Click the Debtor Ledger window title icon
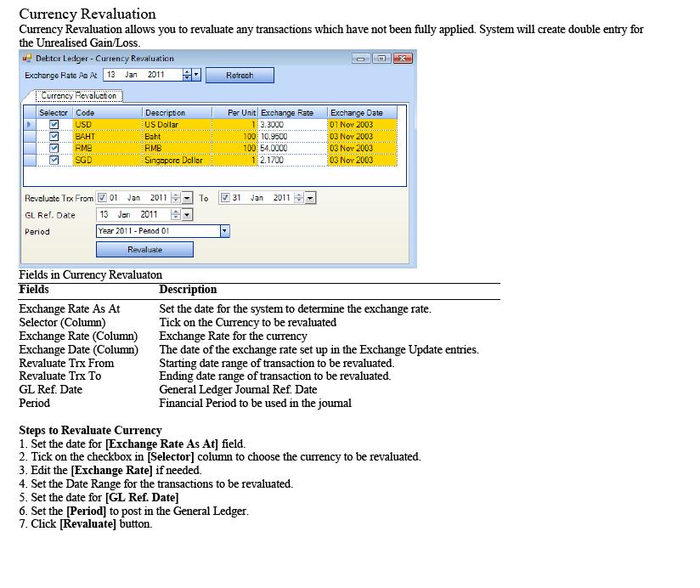This screenshot has width=700, height=588. (x=27, y=59)
